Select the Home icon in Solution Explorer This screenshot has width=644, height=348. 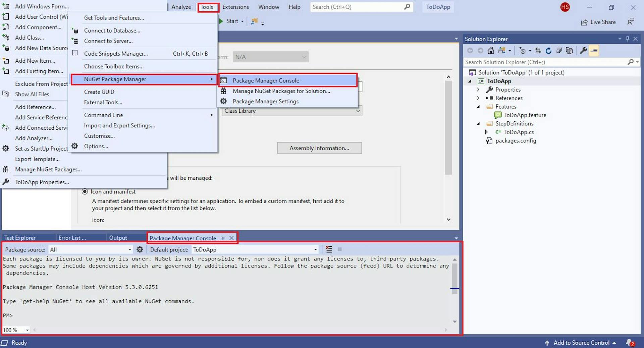pyautogui.click(x=490, y=50)
